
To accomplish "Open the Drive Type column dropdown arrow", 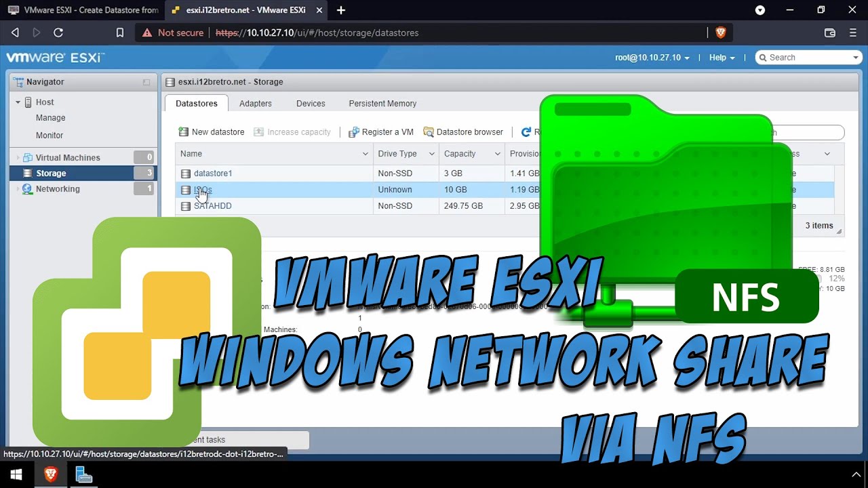I will tap(431, 154).
